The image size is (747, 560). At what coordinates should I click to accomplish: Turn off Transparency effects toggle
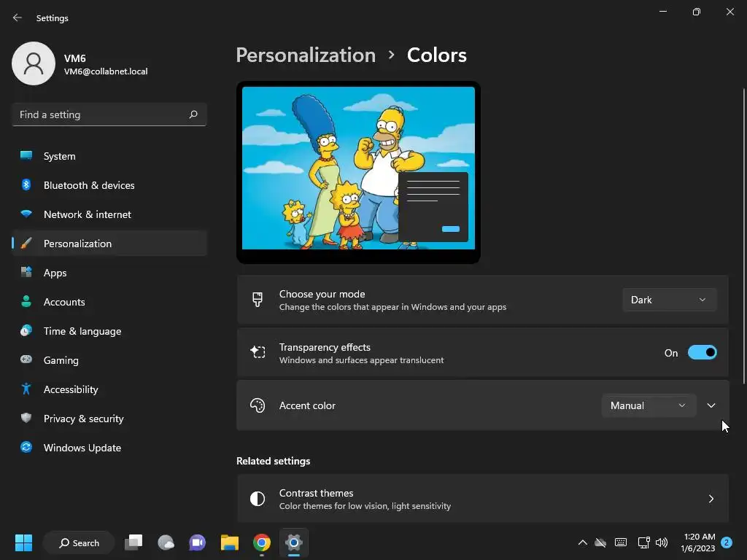[703, 352]
